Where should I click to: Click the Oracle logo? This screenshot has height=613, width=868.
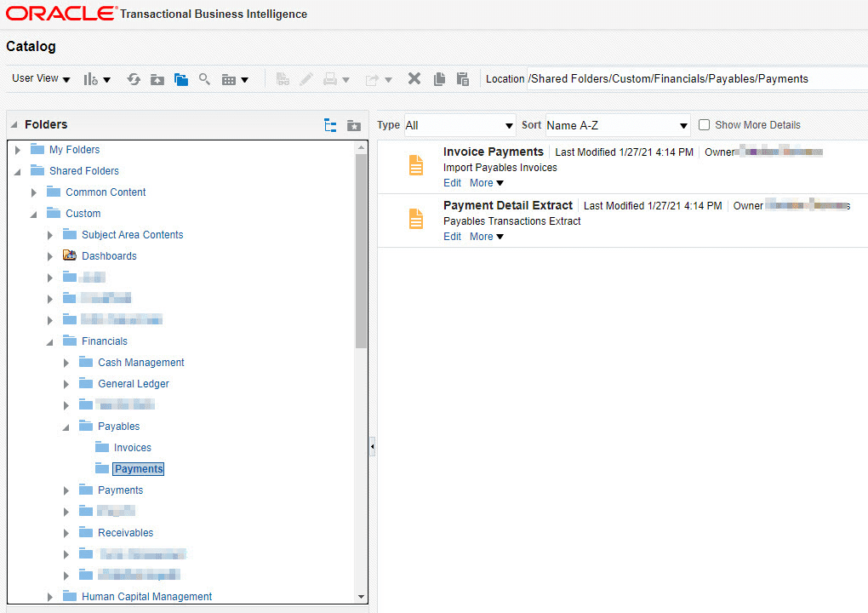(x=61, y=14)
